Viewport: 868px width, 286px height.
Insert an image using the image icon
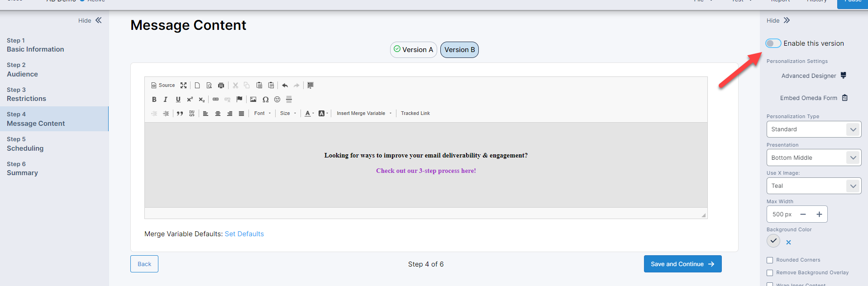click(x=253, y=100)
